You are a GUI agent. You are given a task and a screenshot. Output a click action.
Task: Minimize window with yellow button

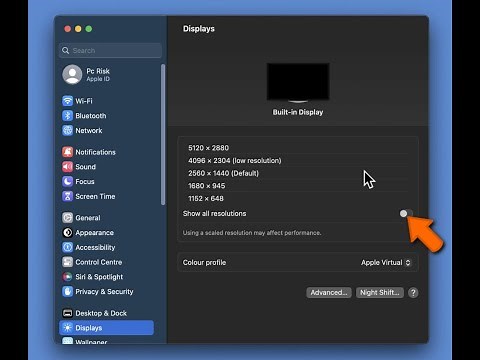78,29
